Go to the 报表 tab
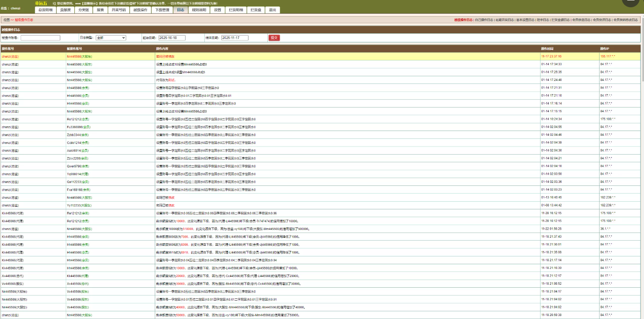644x319 pixels. 100,10
